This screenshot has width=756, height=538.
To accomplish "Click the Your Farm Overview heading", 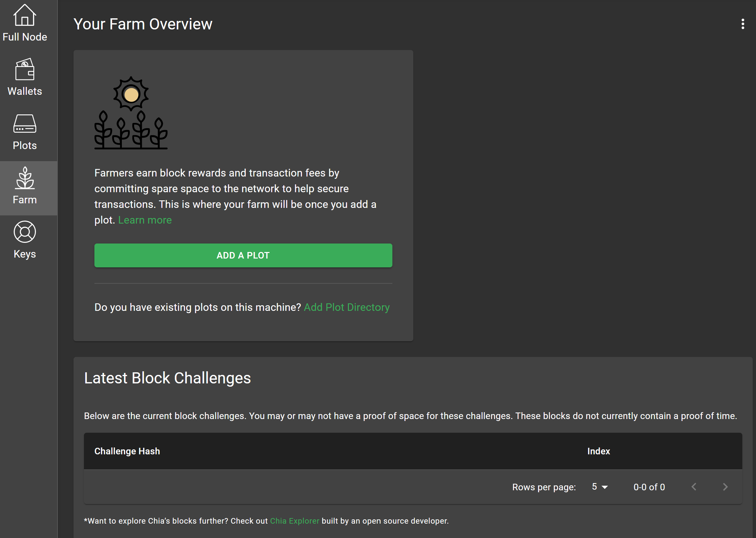I will pyautogui.click(x=143, y=24).
